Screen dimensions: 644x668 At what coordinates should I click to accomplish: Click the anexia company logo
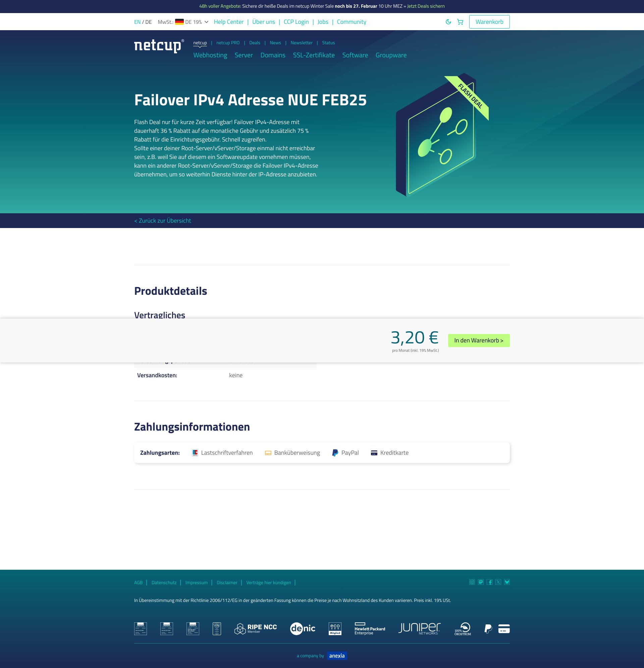tap(337, 656)
